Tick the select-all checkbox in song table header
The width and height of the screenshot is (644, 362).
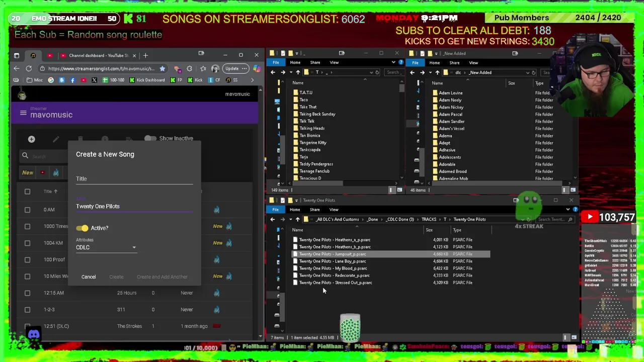[x=28, y=192]
